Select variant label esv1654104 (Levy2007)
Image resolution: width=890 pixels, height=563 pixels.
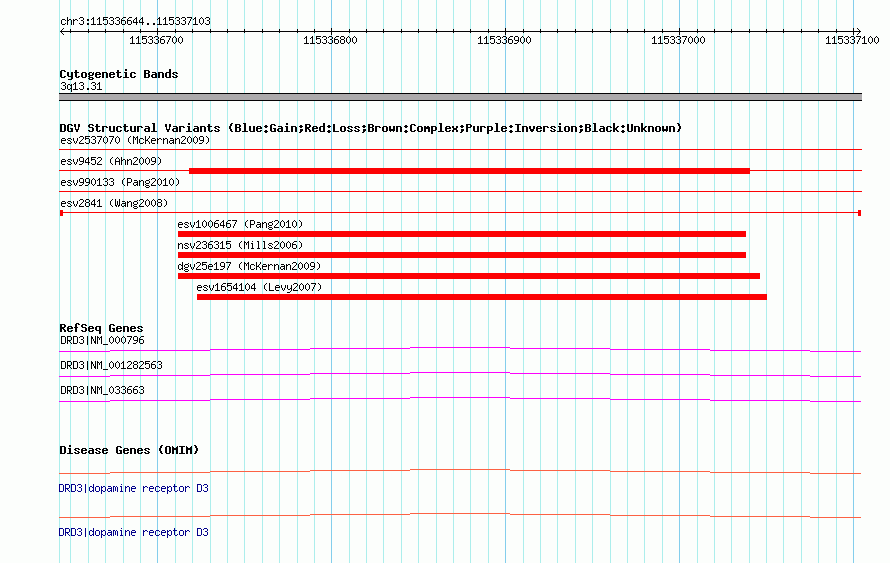point(259,287)
